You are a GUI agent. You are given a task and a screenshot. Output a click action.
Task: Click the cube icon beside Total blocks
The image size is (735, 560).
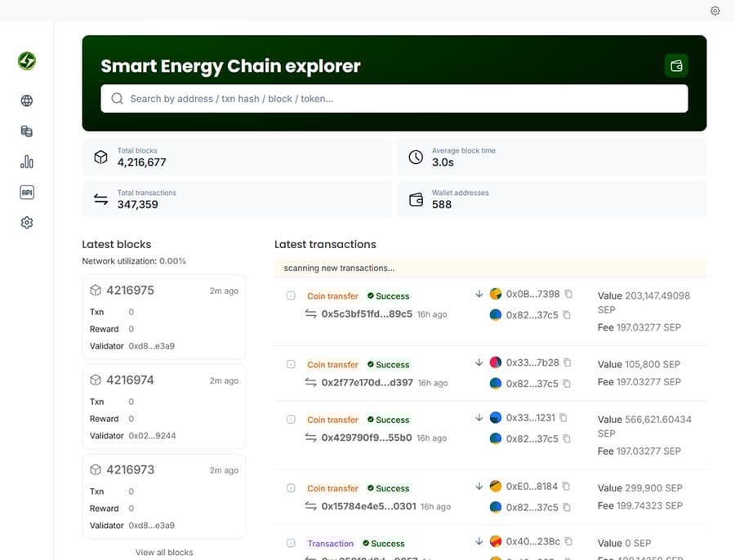point(100,157)
